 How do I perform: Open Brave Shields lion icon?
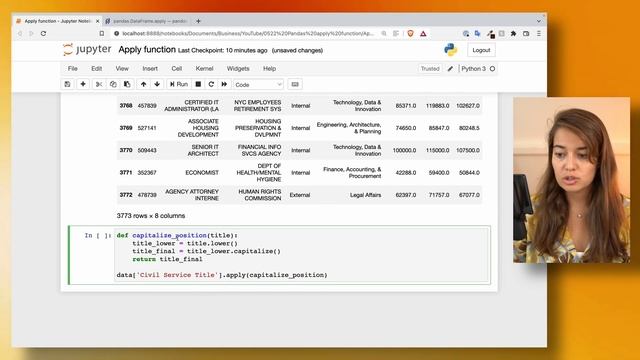coord(411,33)
